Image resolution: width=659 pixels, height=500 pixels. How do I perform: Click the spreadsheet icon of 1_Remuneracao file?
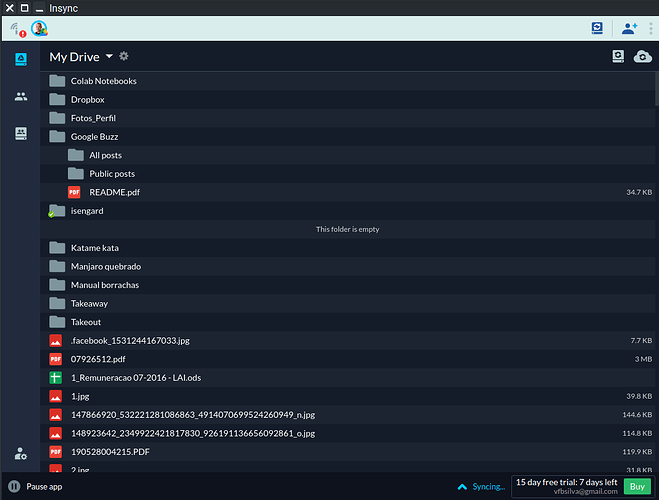[x=55, y=377]
